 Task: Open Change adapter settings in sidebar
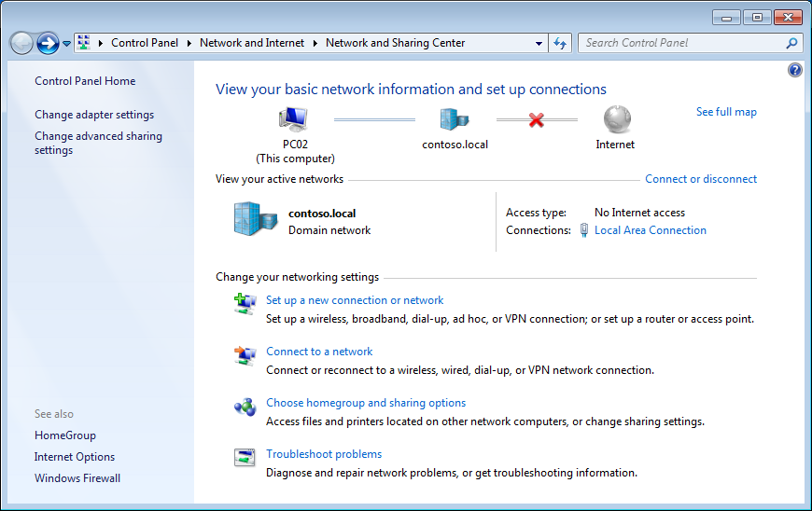tap(94, 115)
